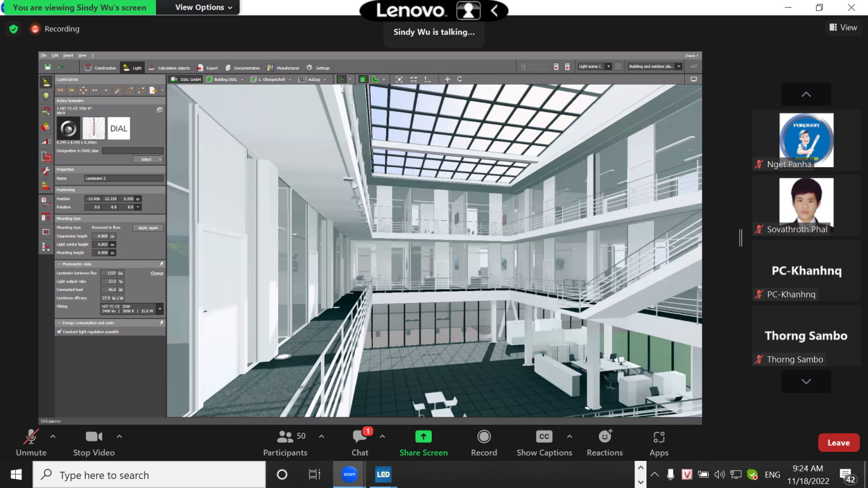Open Zoom from the Windows taskbar
868x488 pixels.
point(349,474)
